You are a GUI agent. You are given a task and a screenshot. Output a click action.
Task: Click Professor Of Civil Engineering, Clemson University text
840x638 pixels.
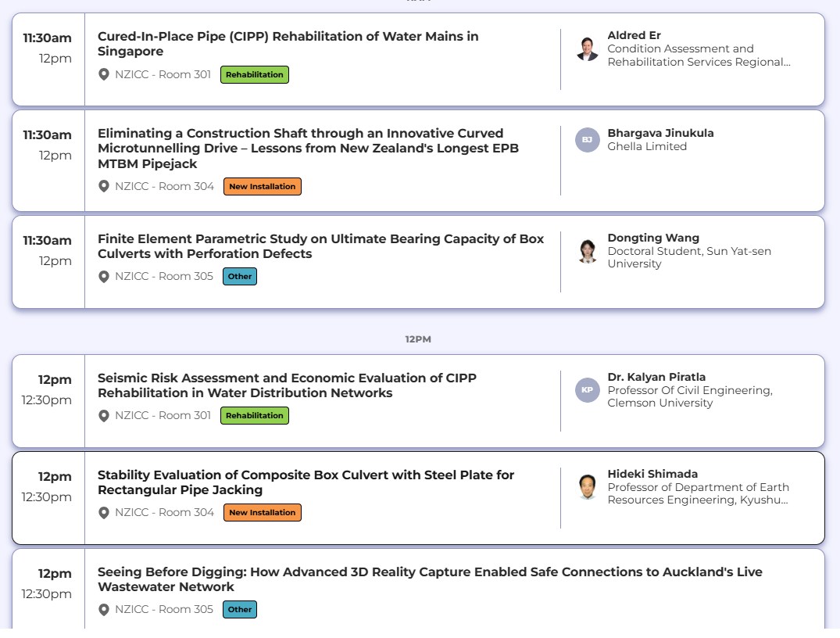tap(690, 396)
